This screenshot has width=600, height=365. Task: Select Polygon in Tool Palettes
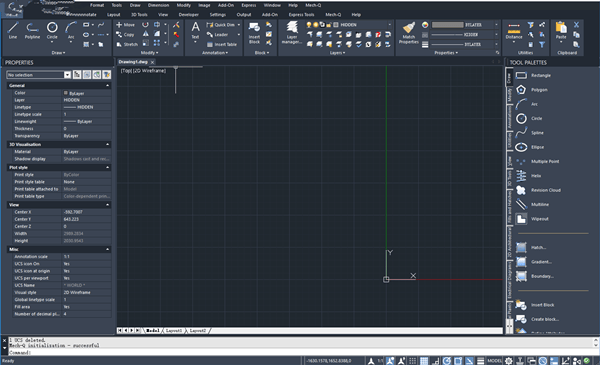point(532,90)
